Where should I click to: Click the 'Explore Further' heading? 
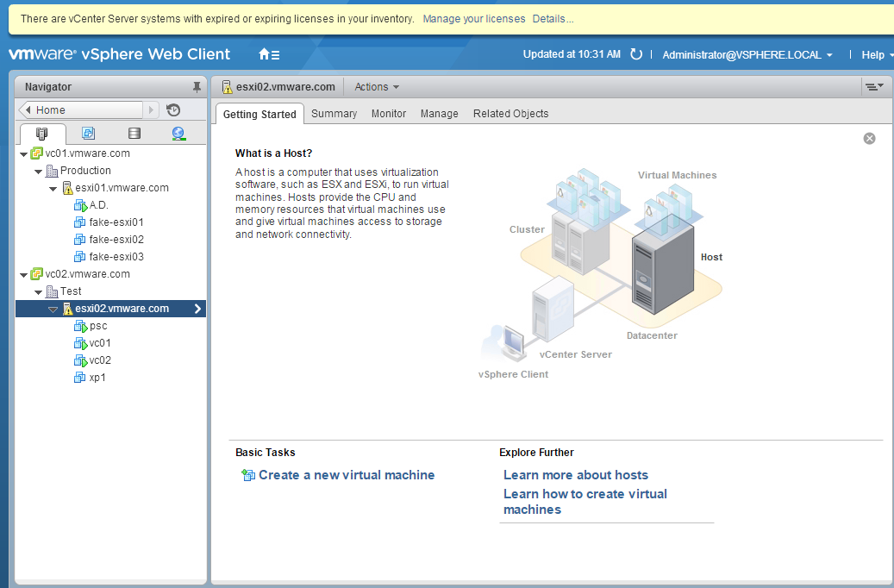click(x=536, y=453)
